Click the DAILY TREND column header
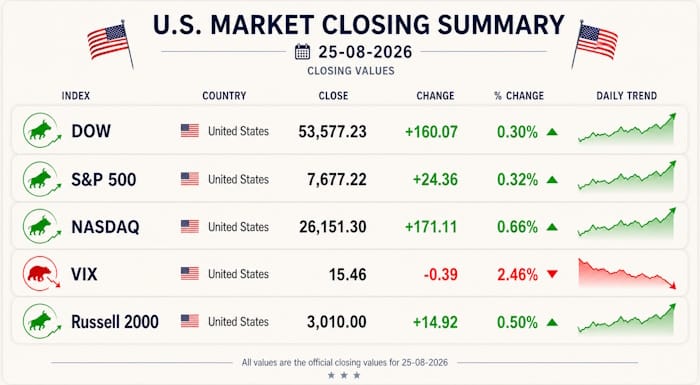The height and width of the screenshot is (385, 700). tap(627, 96)
